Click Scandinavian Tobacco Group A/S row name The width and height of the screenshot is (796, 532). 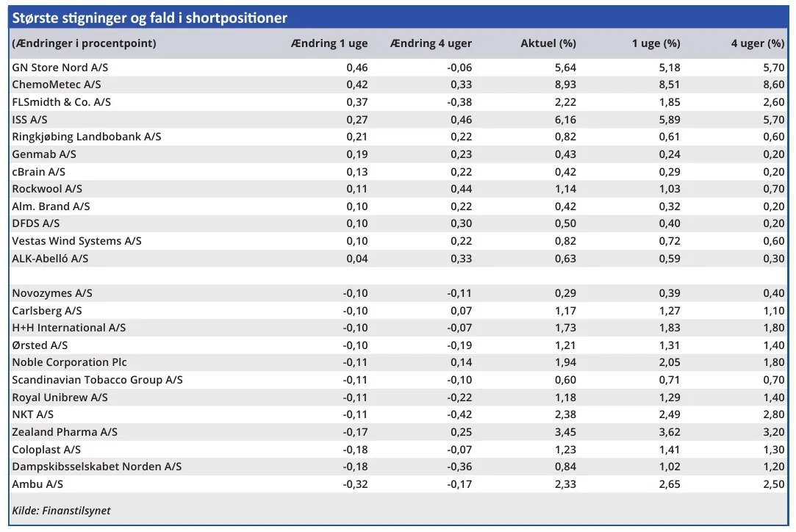pyautogui.click(x=98, y=380)
